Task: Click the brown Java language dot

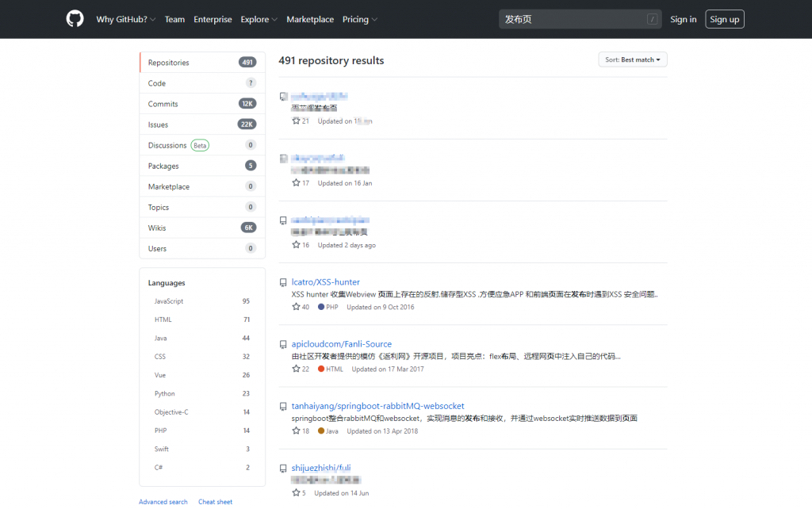Action: point(321,431)
